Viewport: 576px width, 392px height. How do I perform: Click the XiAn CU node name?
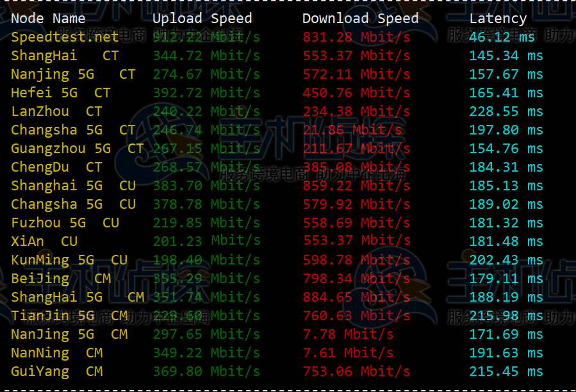click(44, 241)
